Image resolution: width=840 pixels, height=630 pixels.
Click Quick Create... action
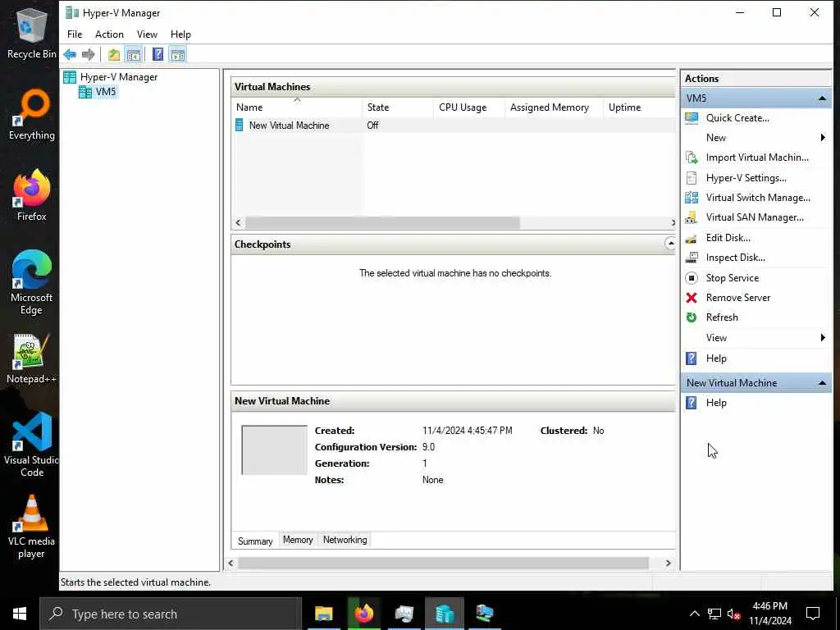pos(737,118)
